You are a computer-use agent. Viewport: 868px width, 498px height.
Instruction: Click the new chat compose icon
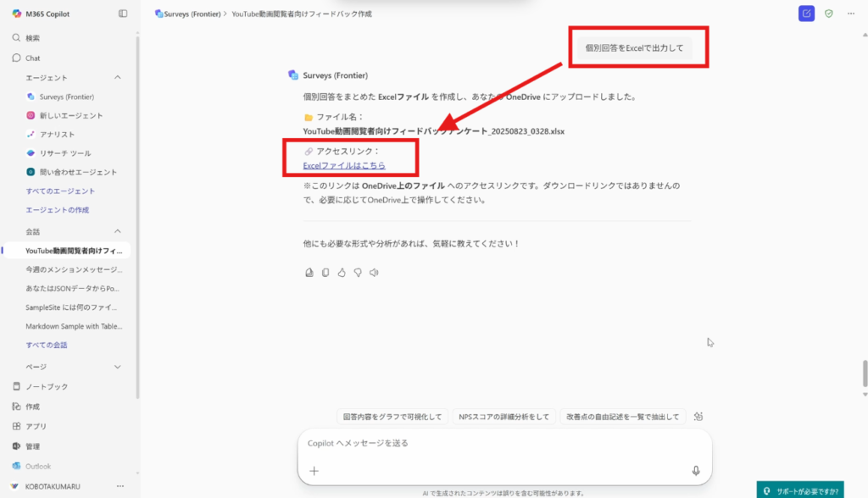[x=806, y=14]
